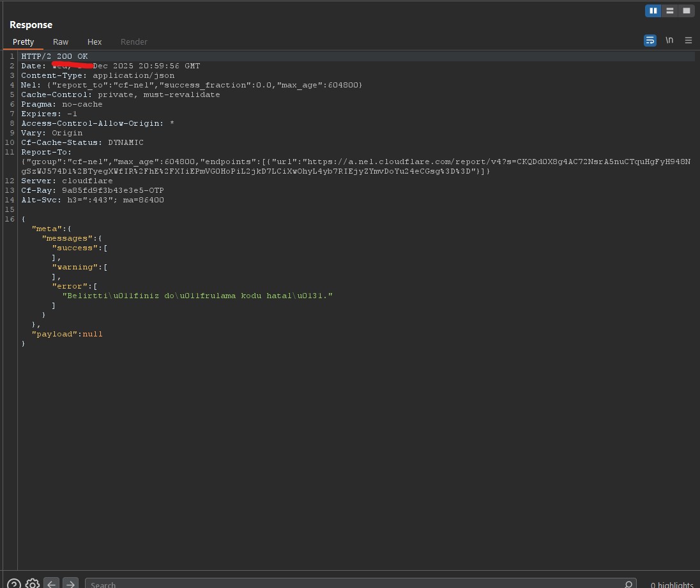This screenshot has height=588, width=700.
Task: Click the "Vary: Origin" header
Action: 52,133
